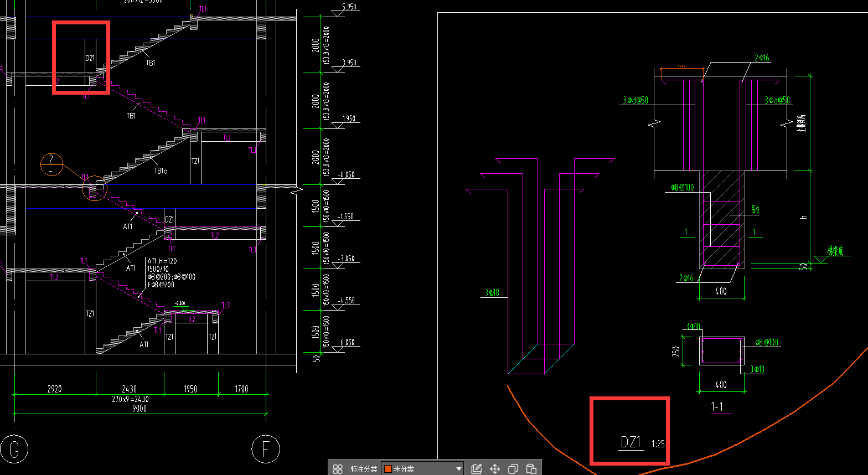Select the 2920 dimension text
868x475 pixels.
click(54, 389)
